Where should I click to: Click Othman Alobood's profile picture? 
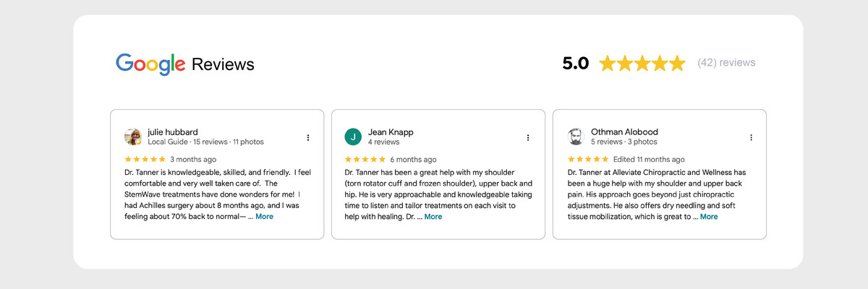(x=576, y=137)
